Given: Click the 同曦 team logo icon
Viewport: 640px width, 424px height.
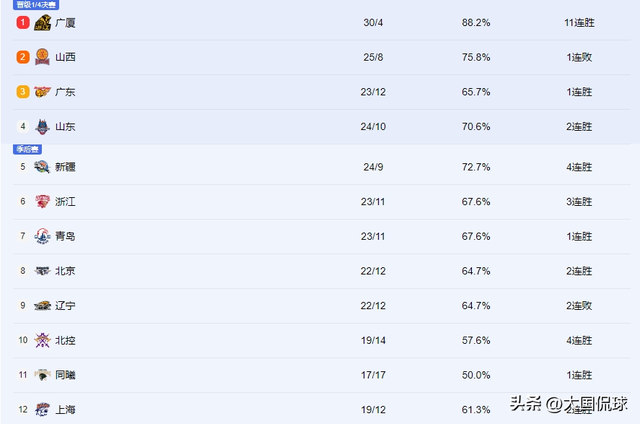Looking at the screenshot, I should pos(42,375).
